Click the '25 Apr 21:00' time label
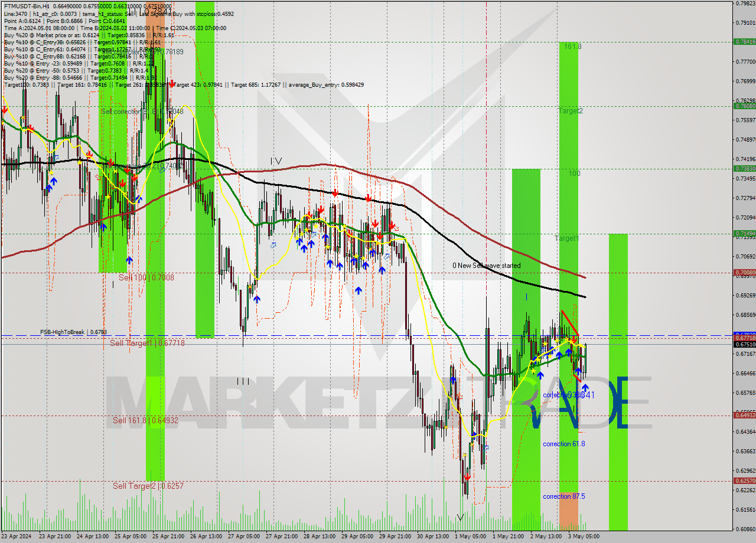The height and width of the screenshot is (543, 756). (x=167, y=537)
